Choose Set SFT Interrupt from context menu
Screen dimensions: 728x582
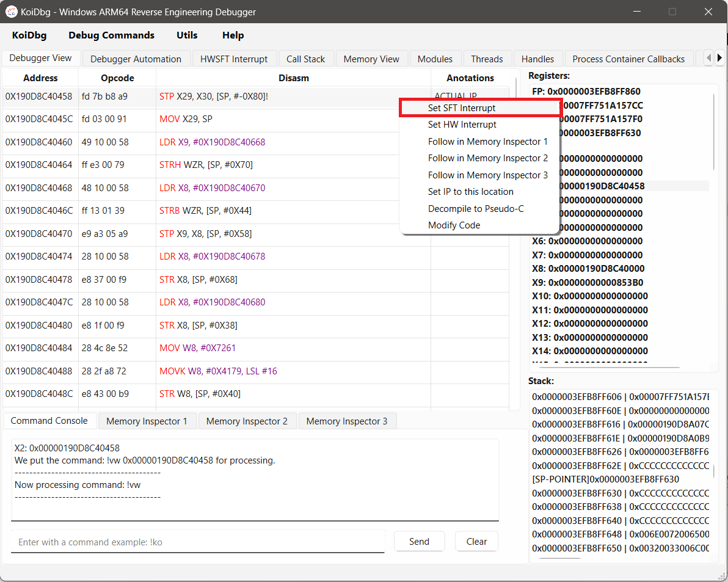point(479,107)
